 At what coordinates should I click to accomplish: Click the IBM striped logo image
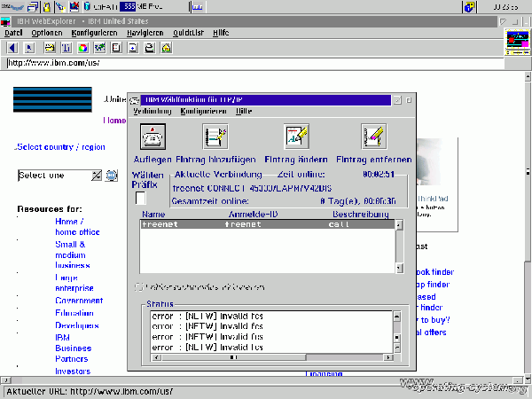click(52, 99)
